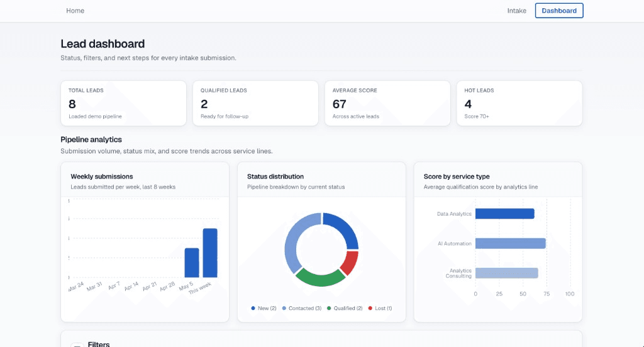Select the Analytics Consulting score bar
This screenshot has width=644, height=347.
(507, 273)
